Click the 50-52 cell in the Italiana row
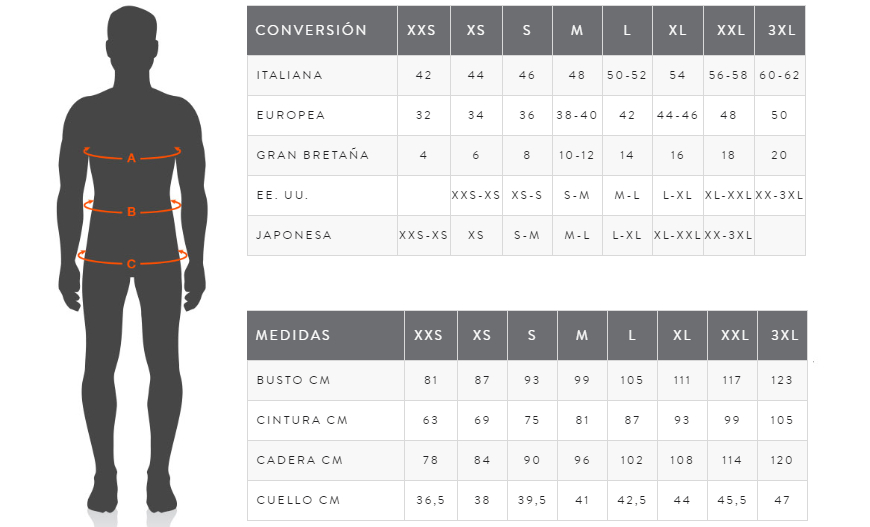The width and height of the screenshot is (870, 527). point(627,75)
